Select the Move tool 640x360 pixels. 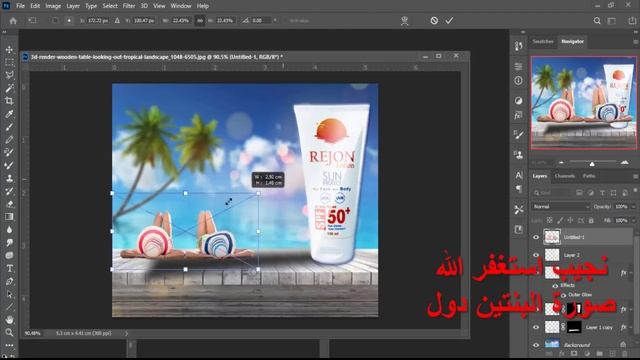tap(9, 49)
